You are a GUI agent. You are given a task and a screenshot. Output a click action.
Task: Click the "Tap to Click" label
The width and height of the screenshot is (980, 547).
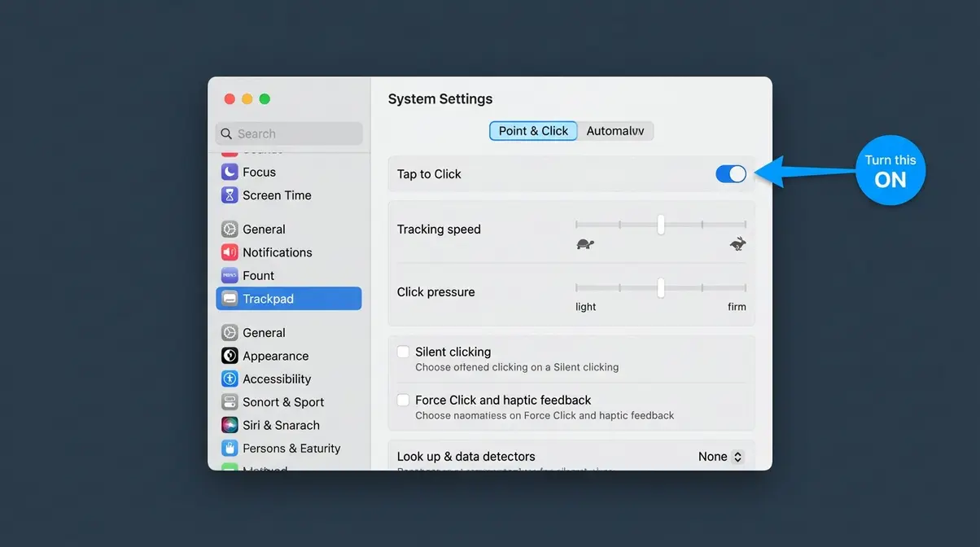[x=429, y=174]
